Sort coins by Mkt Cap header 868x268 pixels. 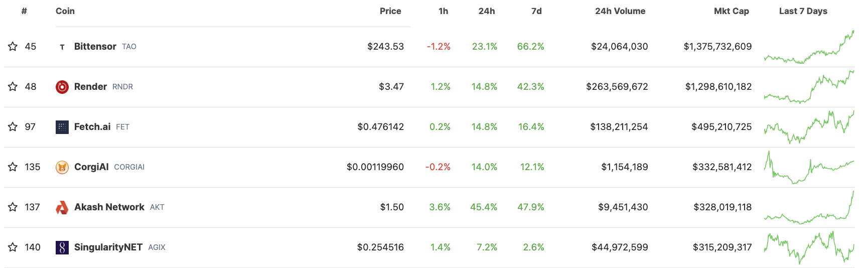tap(732, 11)
